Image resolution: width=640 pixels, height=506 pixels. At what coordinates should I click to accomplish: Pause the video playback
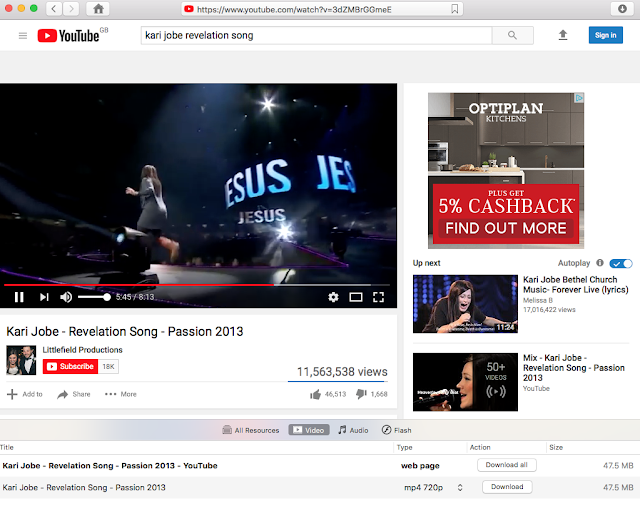coord(19,297)
